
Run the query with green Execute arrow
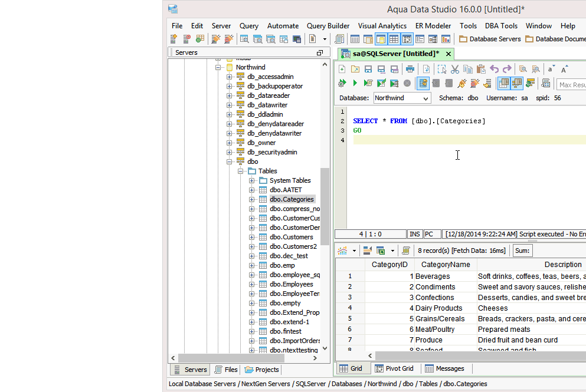(x=355, y=83)
